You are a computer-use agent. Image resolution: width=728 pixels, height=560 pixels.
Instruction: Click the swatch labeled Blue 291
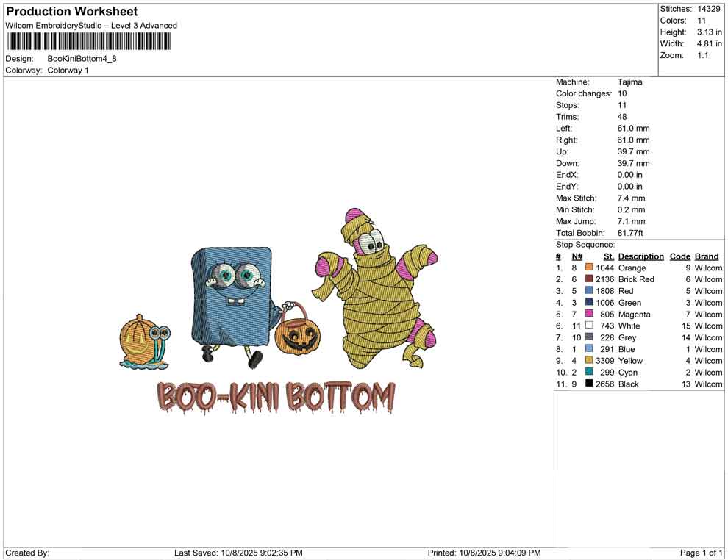(589, 348)
